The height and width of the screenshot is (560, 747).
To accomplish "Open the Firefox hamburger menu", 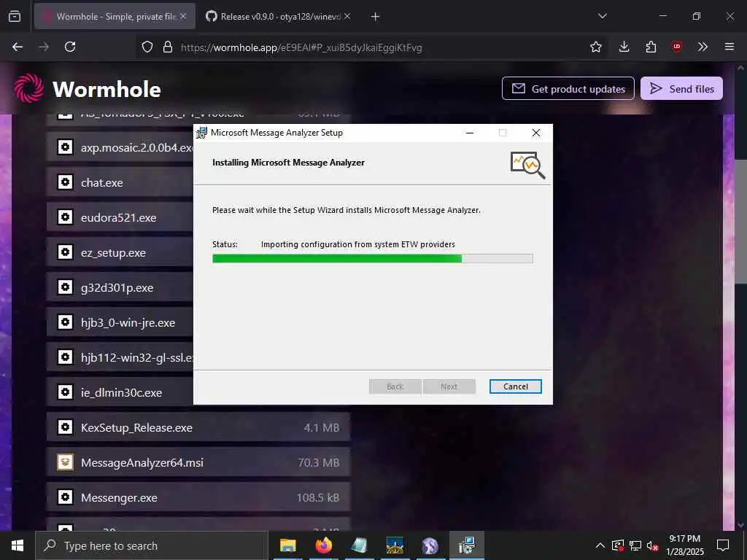I will pyautogui.click(x=729, y=47).
